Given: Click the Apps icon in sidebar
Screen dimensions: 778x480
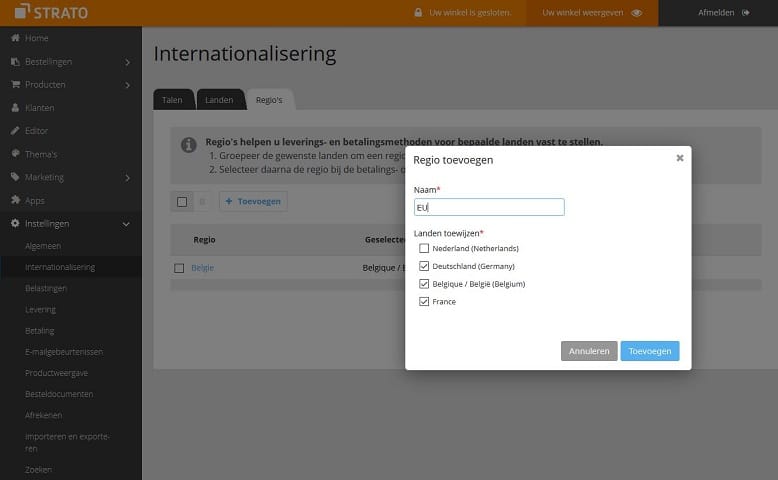Looking at the screenshot, I should tap(15, 200).
